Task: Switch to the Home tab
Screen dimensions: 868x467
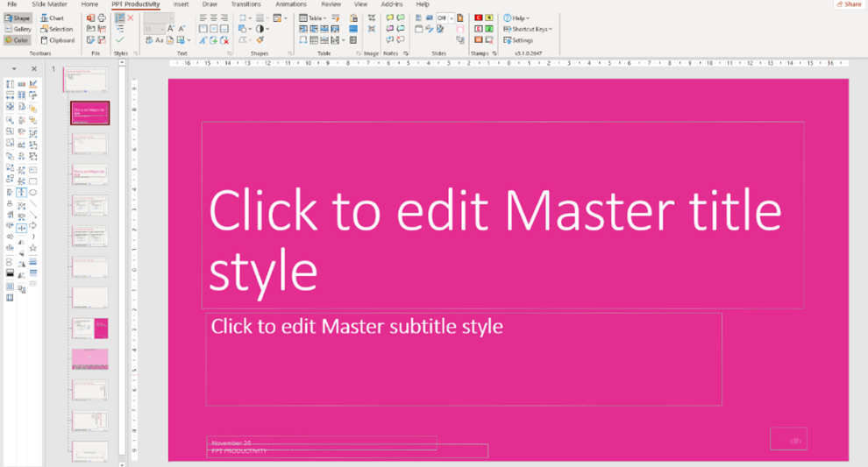Action: (89, 4)
